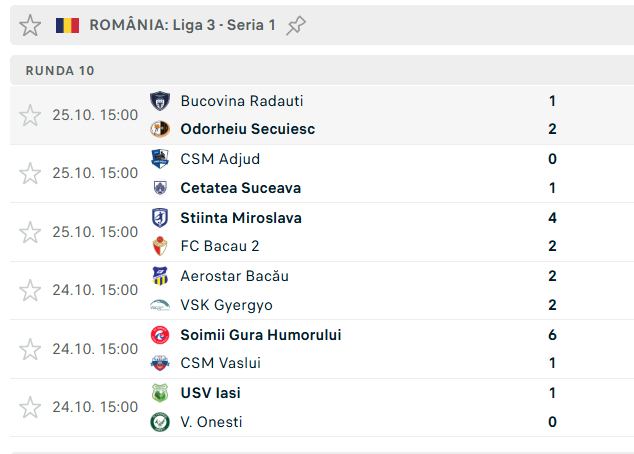634x454 pixels.
Task: Favorite the Liga 3 Seria 1 league star
Action: (x=31, y=25)
